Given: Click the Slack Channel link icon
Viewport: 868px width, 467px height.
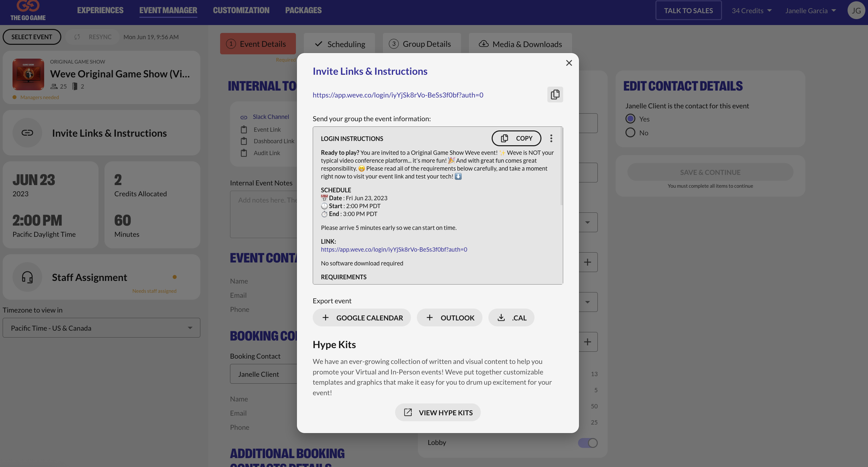Looking at the screenshot, I should (244, 117).
